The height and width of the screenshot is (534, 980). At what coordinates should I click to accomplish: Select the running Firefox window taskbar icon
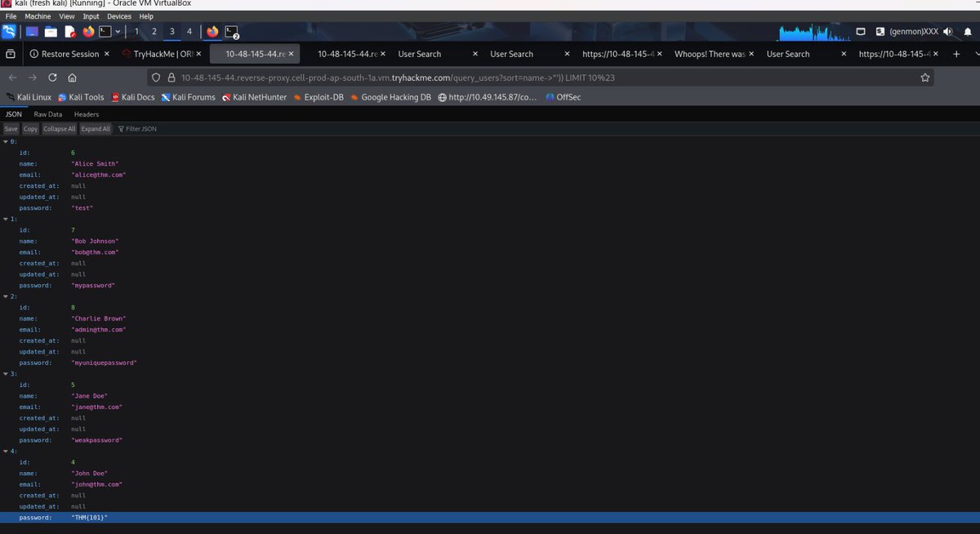click(x=212, y=32)
